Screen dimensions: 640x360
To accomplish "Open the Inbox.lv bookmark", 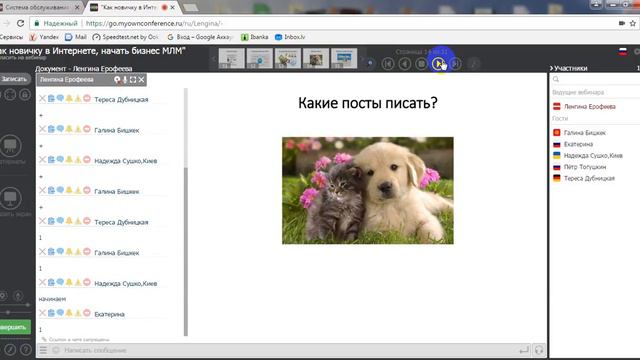I will pyautogui.click(x=290, y=37).
